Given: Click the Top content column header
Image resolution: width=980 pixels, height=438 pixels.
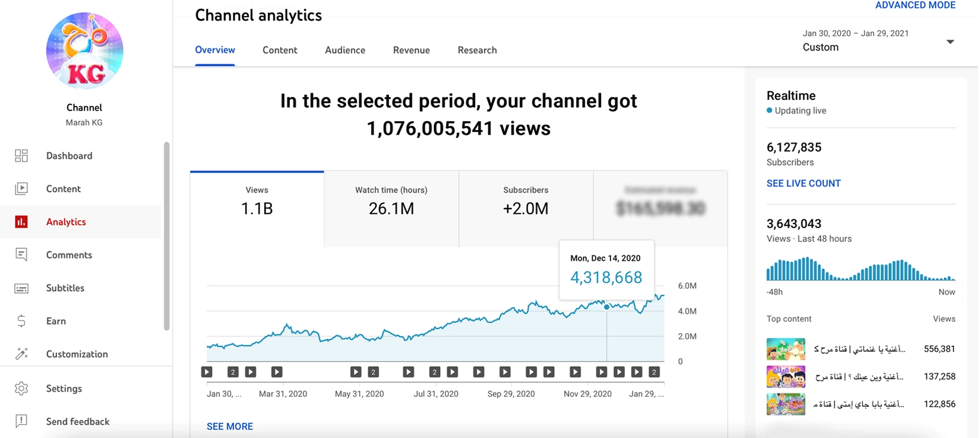Looking at the screenshot, I should pyautogui.click(x=789, y=319).
